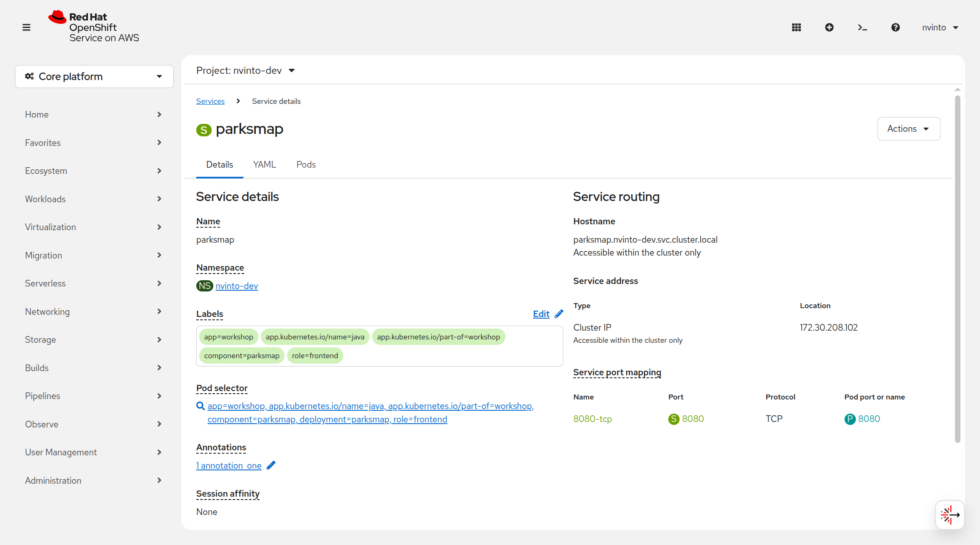980x545 pixels.
Task: Click the S badge next to port 8080
Action: [x=674, y=419]
